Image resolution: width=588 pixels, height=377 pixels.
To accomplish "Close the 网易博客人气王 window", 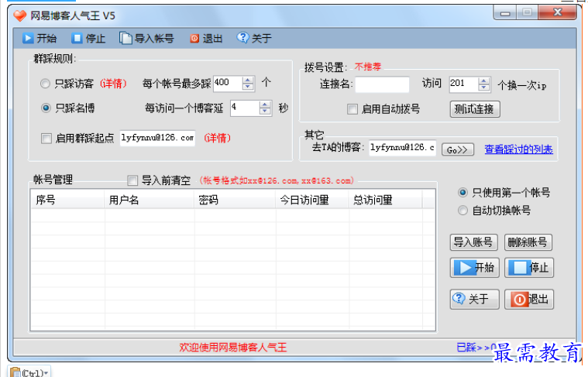I will point(557,12).
